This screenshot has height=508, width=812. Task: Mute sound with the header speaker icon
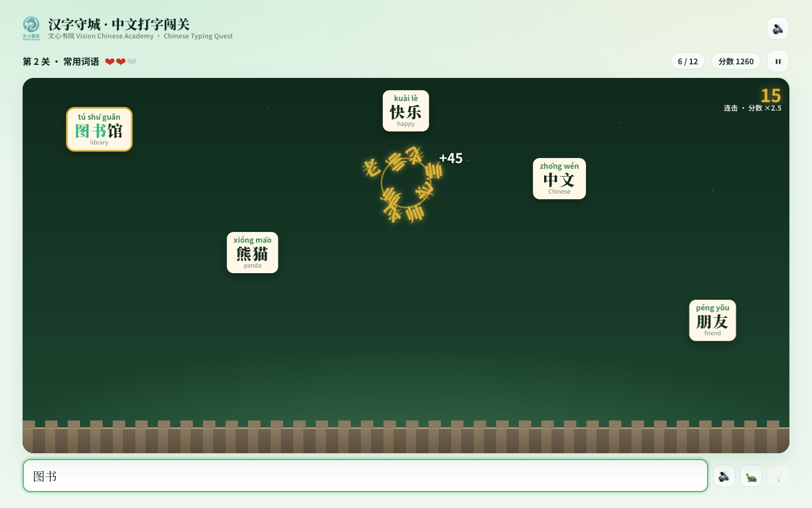(778, 28)
